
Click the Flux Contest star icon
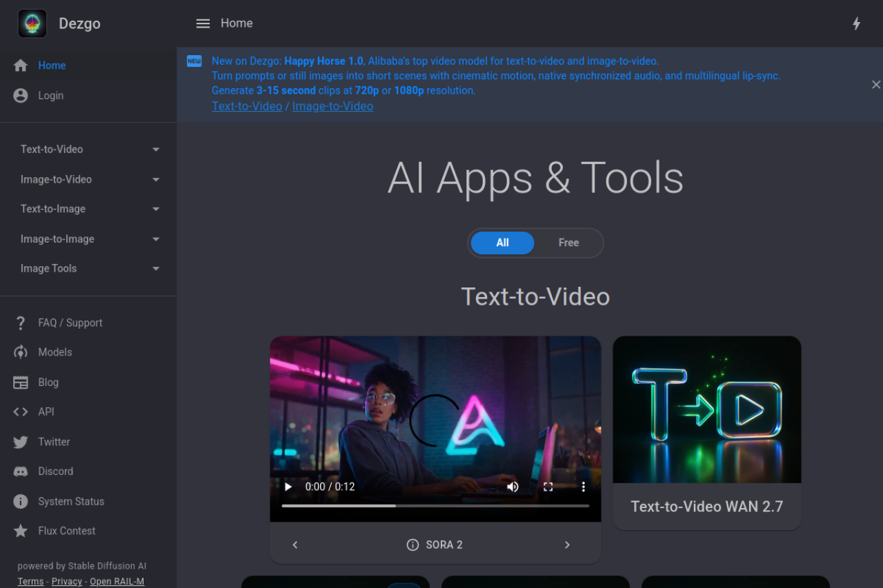pos(21,531)
